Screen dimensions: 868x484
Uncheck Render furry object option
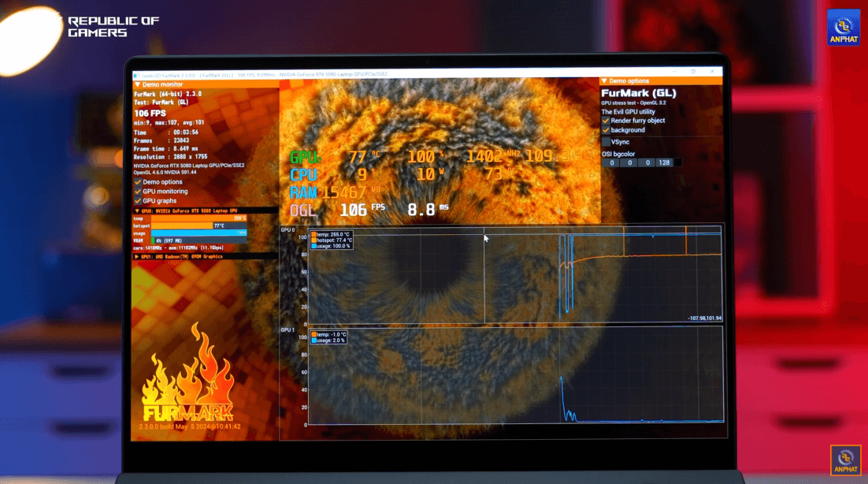(606, 121)
